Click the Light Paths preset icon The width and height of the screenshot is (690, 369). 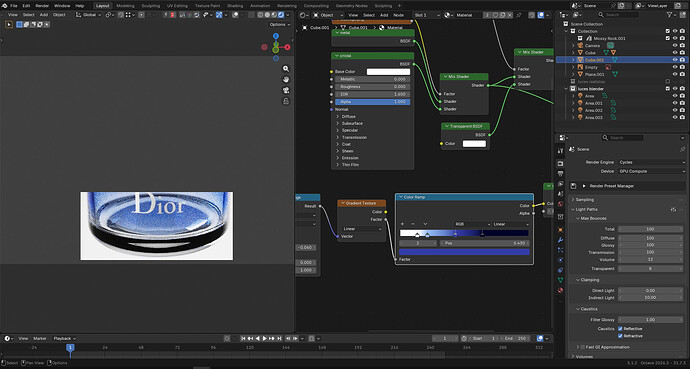[x=674, y=209]
